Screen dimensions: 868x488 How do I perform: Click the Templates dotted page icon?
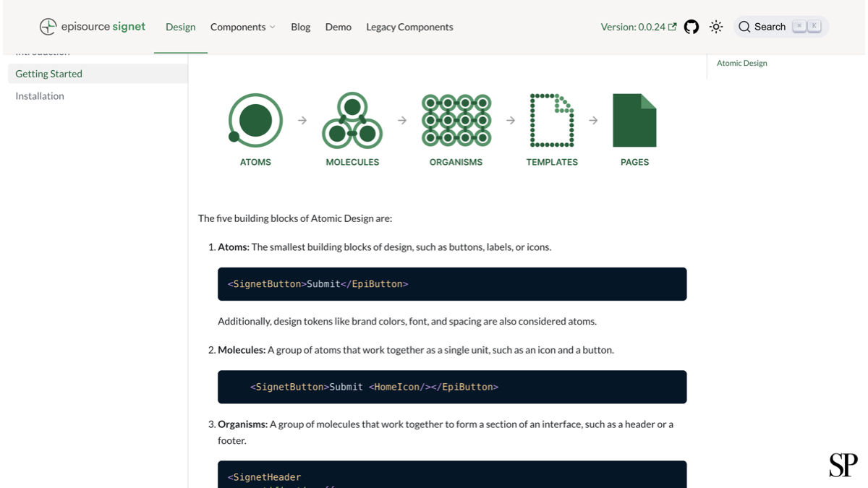pos(552,120)
